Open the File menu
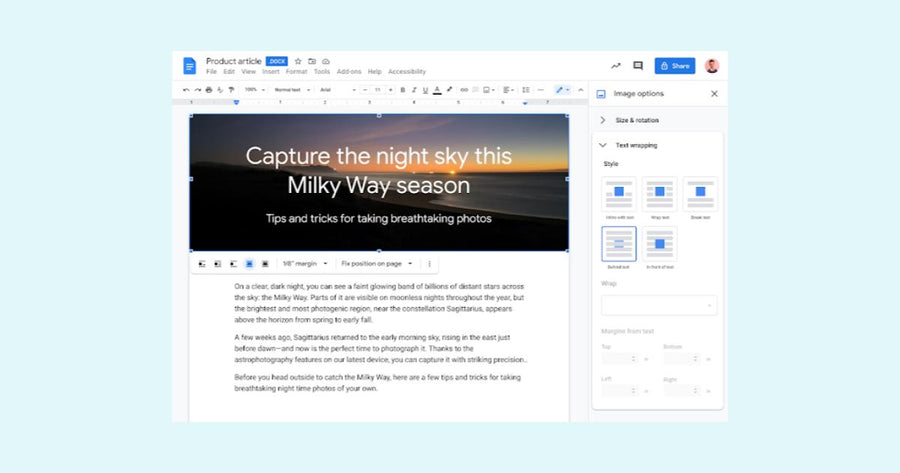The image size is (900, 473). pos(211,72)
